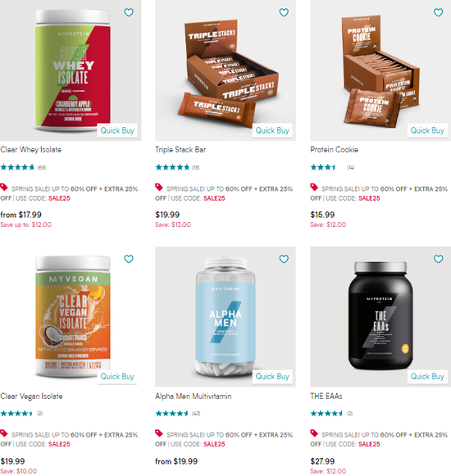
Task: Quick Buy THE EAAs
Action: 427,376
